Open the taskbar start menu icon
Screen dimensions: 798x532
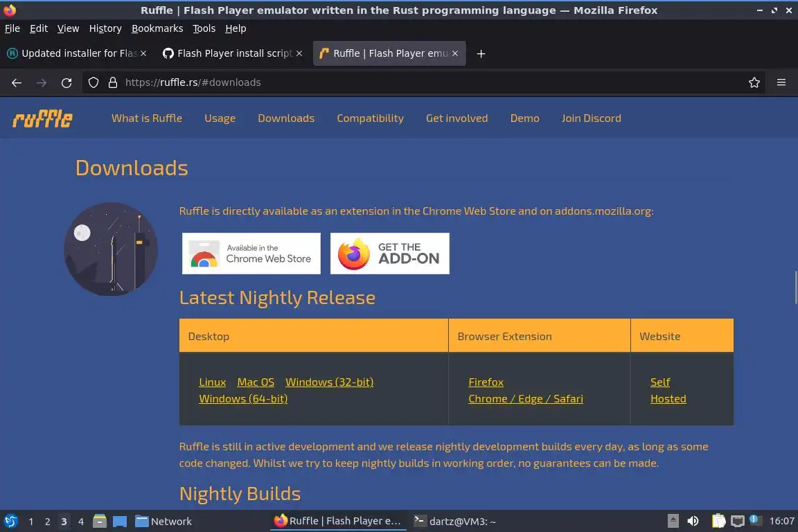pos(11,522)
